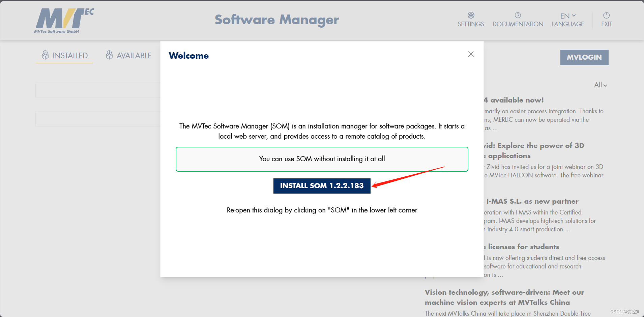Click the SETTINGS label
Screen dimensions: 644x317
pyautogui.click(x=471, y=24)
